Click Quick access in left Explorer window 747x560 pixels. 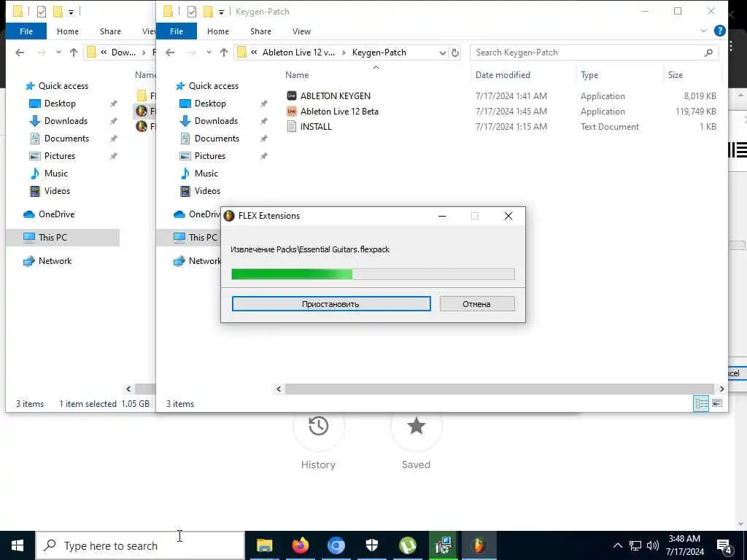click(63, 86)
